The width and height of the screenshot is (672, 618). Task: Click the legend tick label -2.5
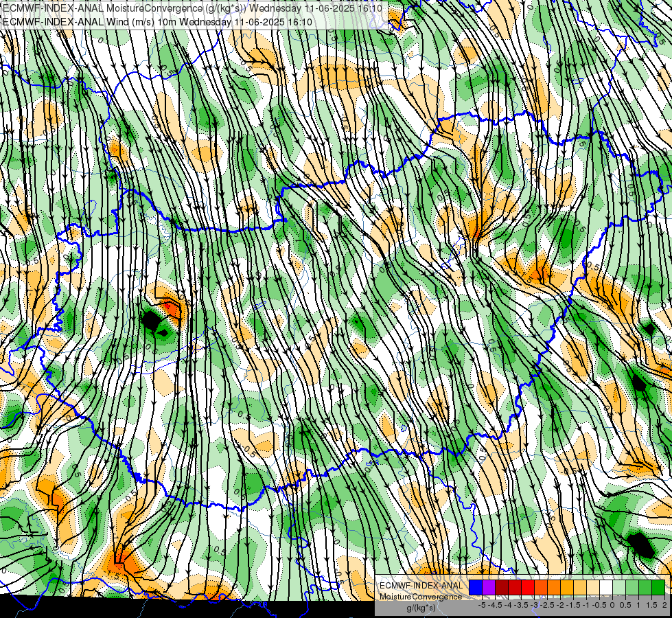[x=547, y=605]
